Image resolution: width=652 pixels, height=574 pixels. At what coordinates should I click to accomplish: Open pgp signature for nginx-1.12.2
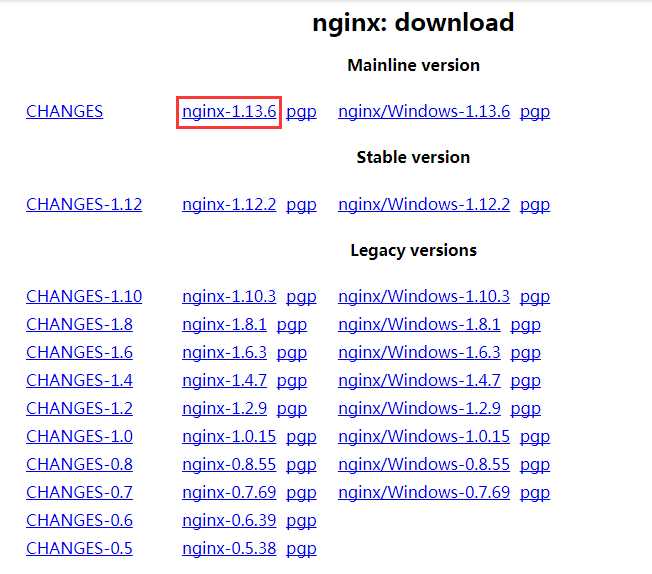pos(301,205)
